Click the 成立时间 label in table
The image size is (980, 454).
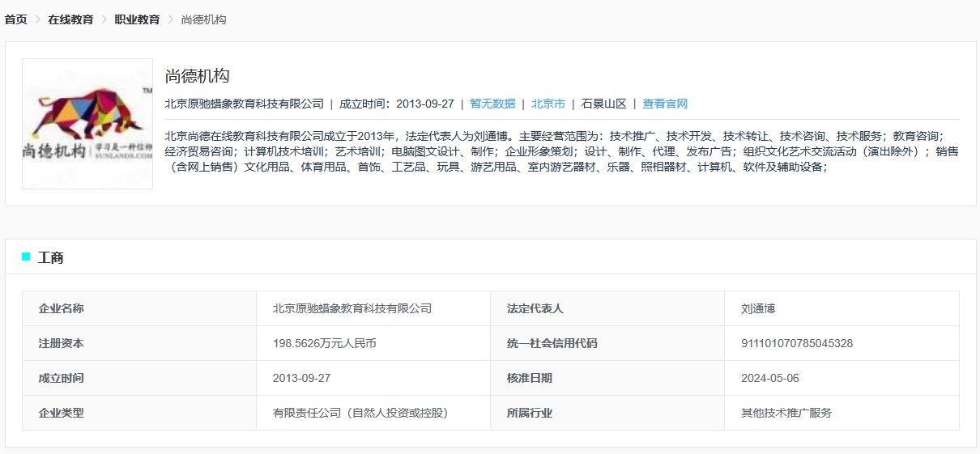click(61, 378)
